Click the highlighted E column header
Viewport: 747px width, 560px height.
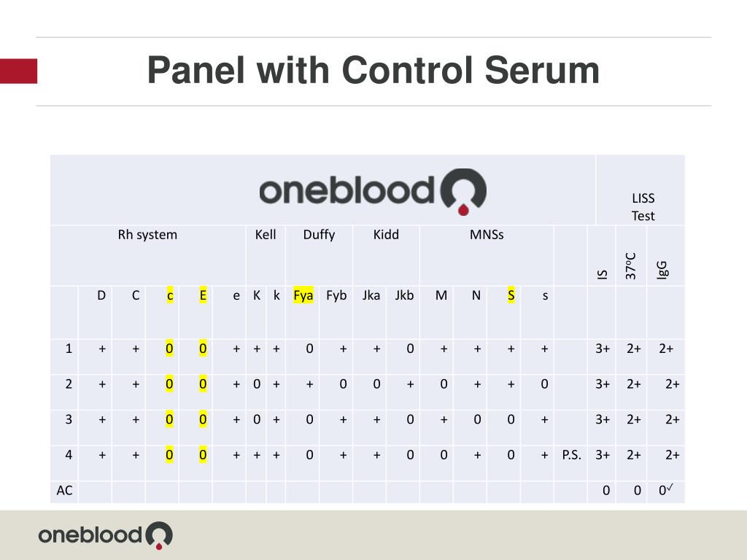point(203,296)
